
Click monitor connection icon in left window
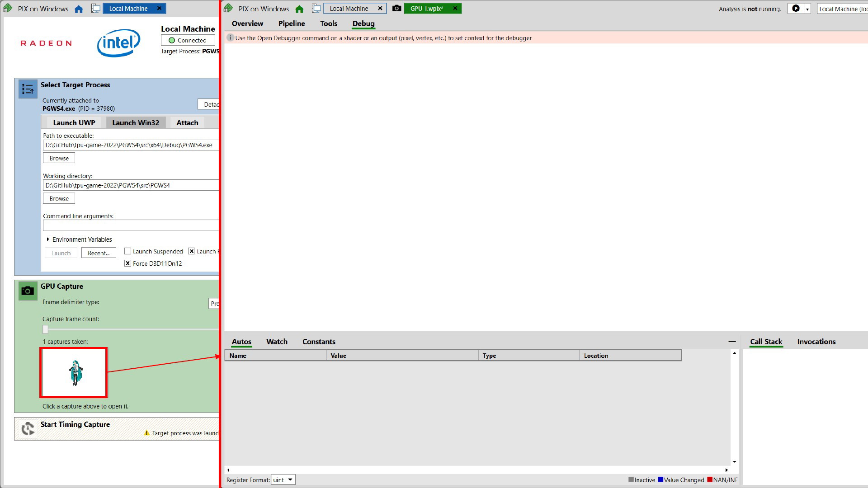tap(96, 9)
